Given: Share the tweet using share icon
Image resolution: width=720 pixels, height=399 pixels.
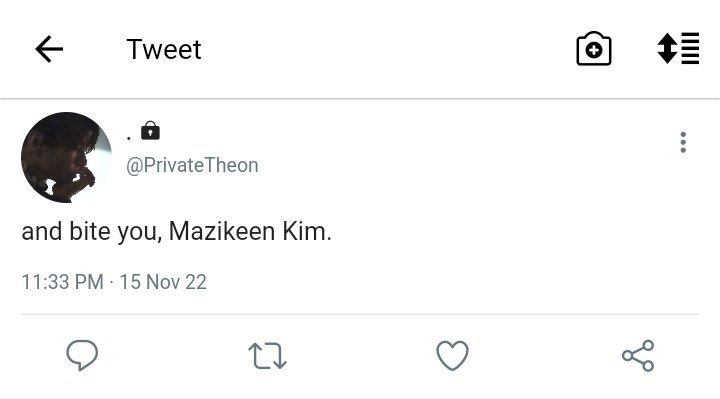Looking at the screenshot, I should click(x=638, y=355).
